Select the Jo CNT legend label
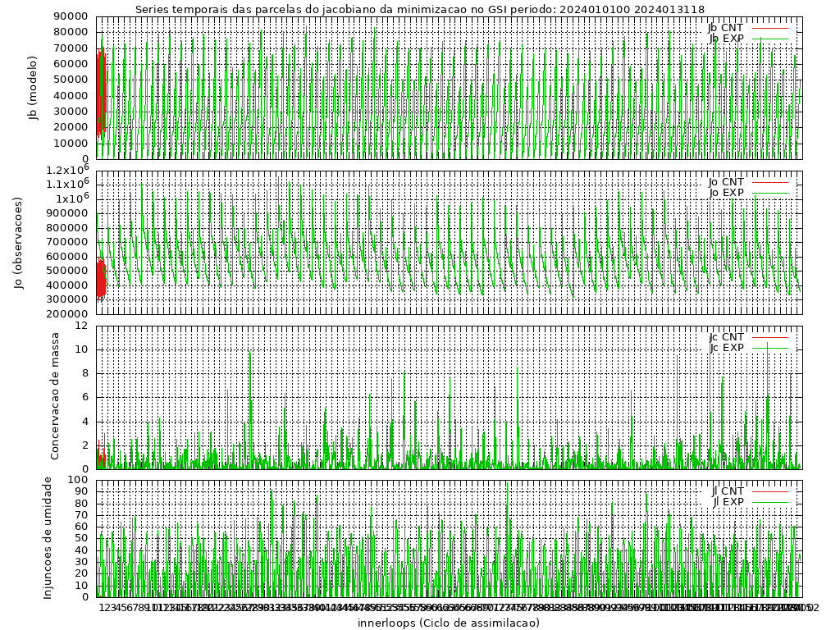 coord(726,181)
